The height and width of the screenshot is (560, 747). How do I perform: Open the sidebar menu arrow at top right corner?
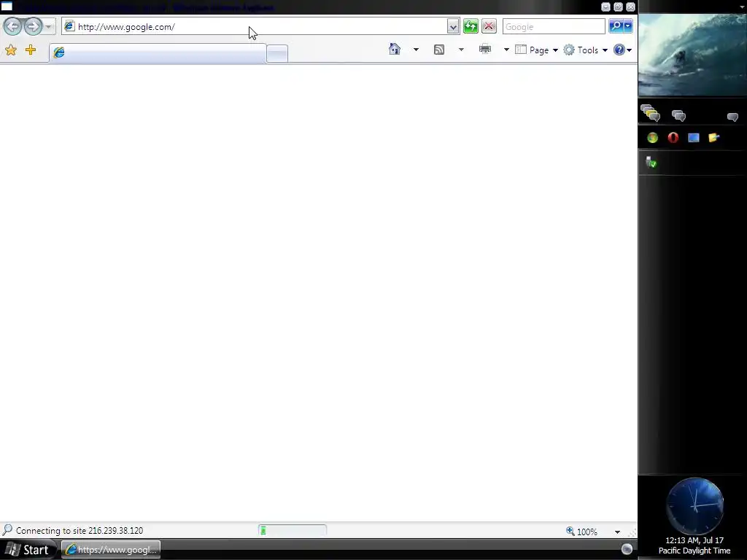[742, 7]
